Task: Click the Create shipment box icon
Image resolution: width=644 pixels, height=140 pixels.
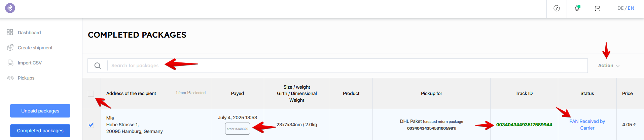Action: click(10, 47)
